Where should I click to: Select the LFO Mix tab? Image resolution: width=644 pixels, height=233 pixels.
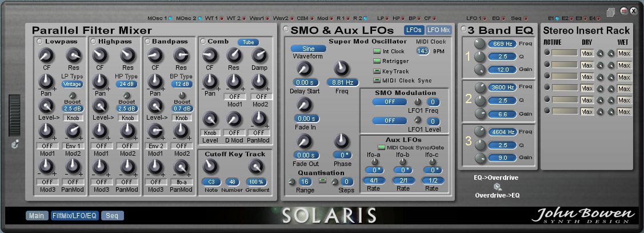[439, 30]
